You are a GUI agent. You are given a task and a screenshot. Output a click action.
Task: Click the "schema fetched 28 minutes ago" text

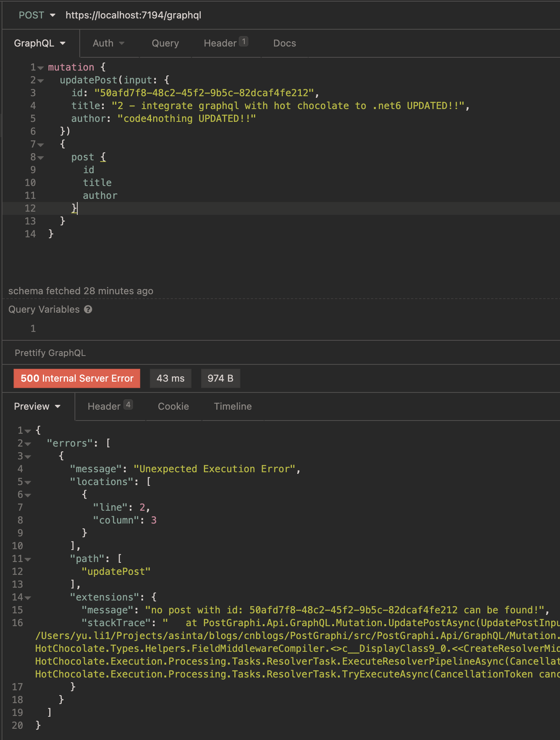click(x=81, y=291)
